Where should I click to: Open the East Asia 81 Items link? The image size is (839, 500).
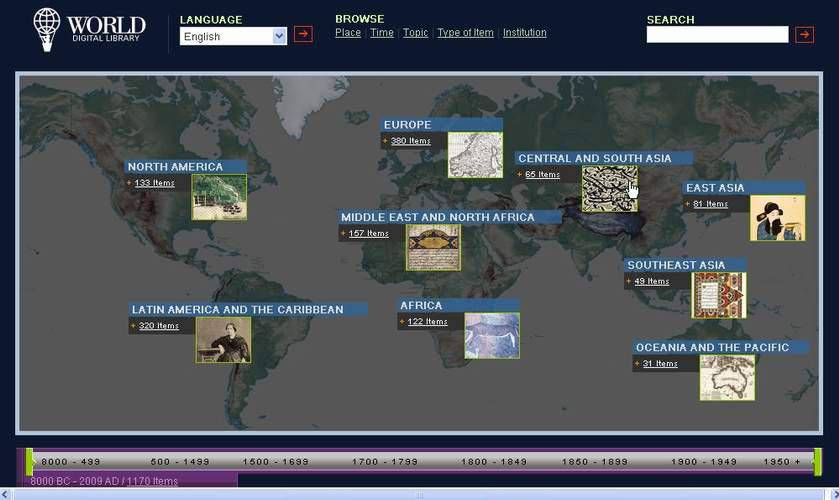pos(710,203)
